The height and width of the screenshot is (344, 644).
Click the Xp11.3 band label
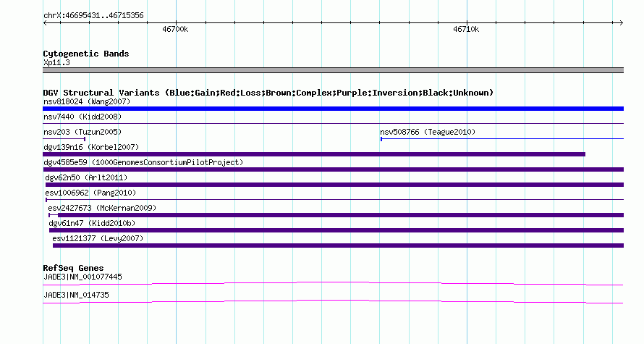tap(56, 62)
